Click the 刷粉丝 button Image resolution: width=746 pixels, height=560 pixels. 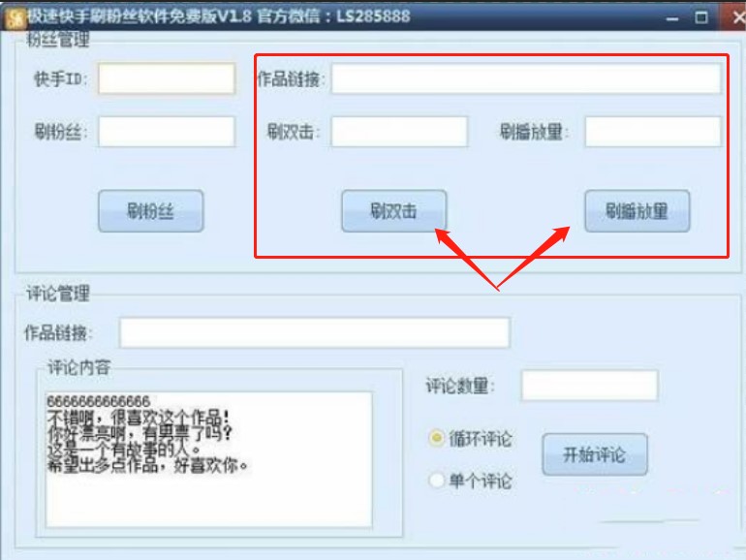point(151,211)
